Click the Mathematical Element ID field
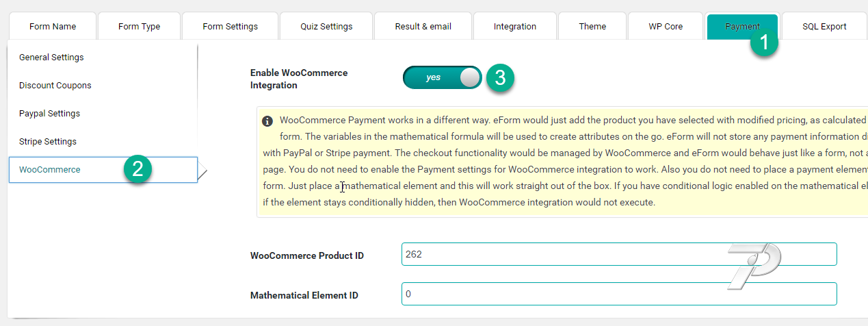868x326 pixels. 619,294
